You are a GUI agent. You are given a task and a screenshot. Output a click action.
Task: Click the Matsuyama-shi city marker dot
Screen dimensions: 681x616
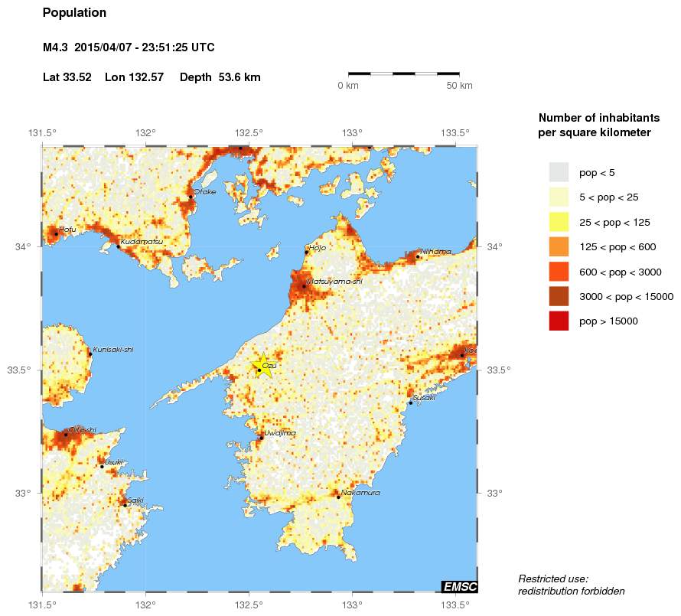click(x=304, y=286)
